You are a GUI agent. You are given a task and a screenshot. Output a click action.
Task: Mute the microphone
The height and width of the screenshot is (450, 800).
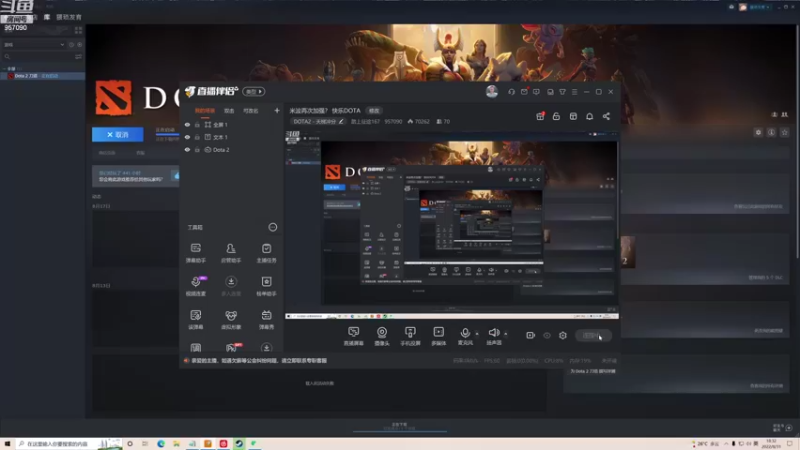[465, 335]
